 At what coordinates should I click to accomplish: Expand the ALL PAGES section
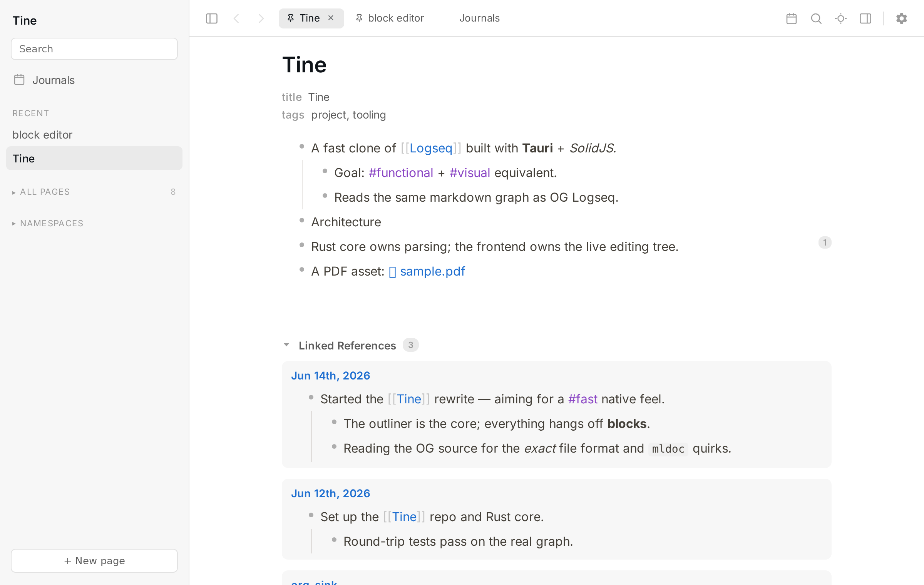click(41, 192)
